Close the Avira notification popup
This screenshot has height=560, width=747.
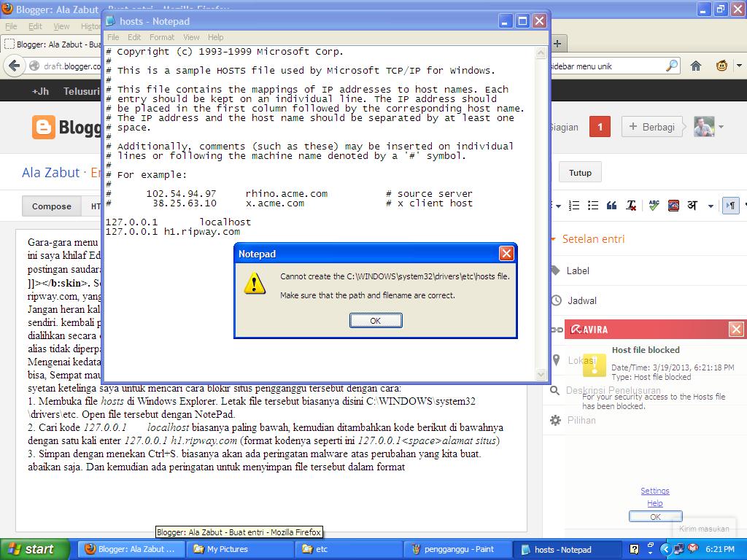pos(736,329)
